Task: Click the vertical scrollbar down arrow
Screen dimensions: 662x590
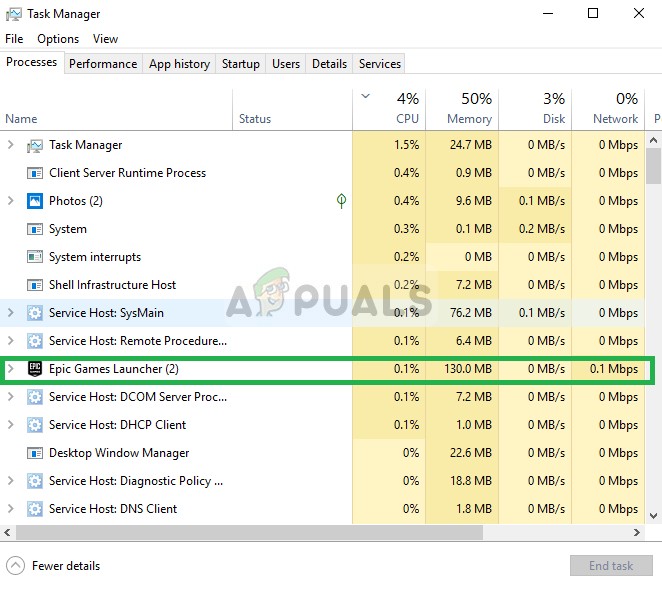Action: pyautogui.click(x=653, y=516)
